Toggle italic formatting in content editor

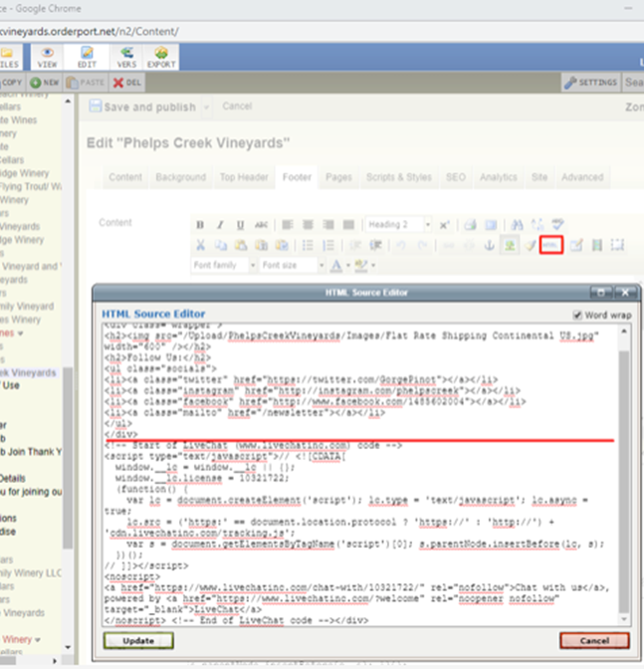(x=220, y=225)
